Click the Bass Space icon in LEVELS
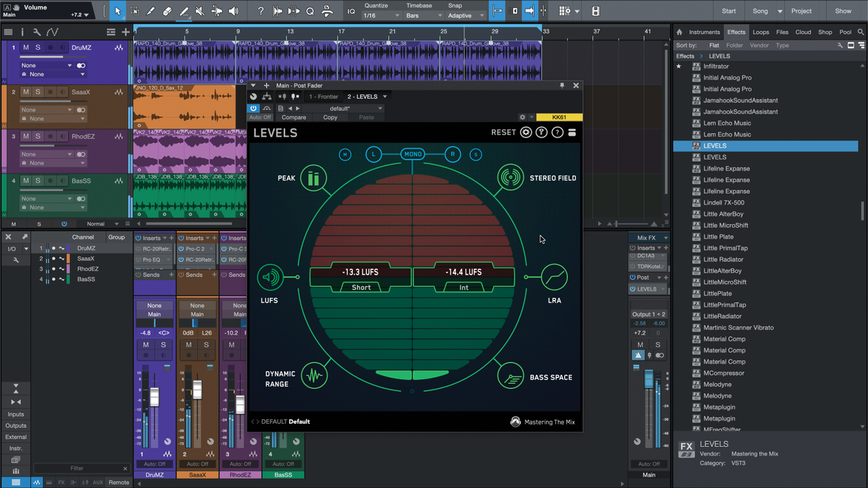 point(510,374)
